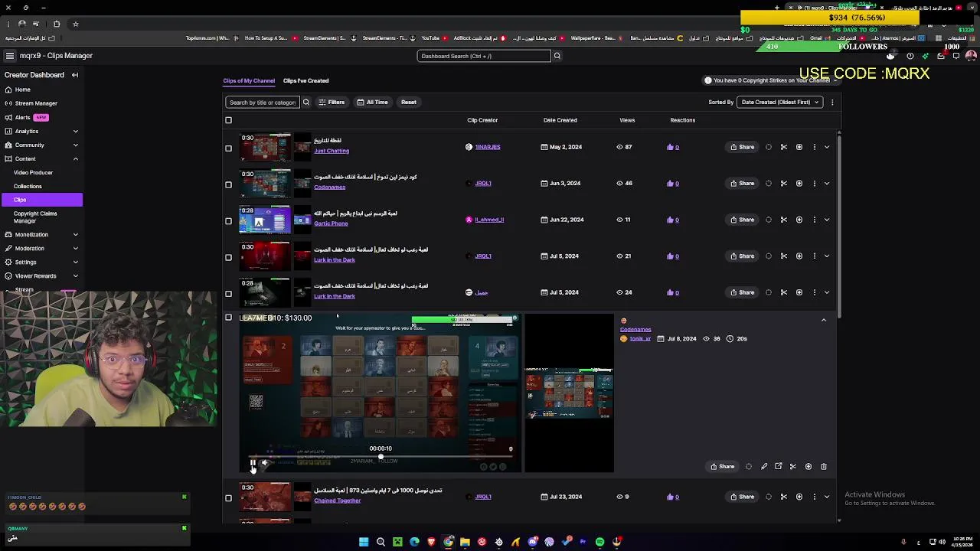Toggle the select-all clips checkbox in header

[228, 120]
